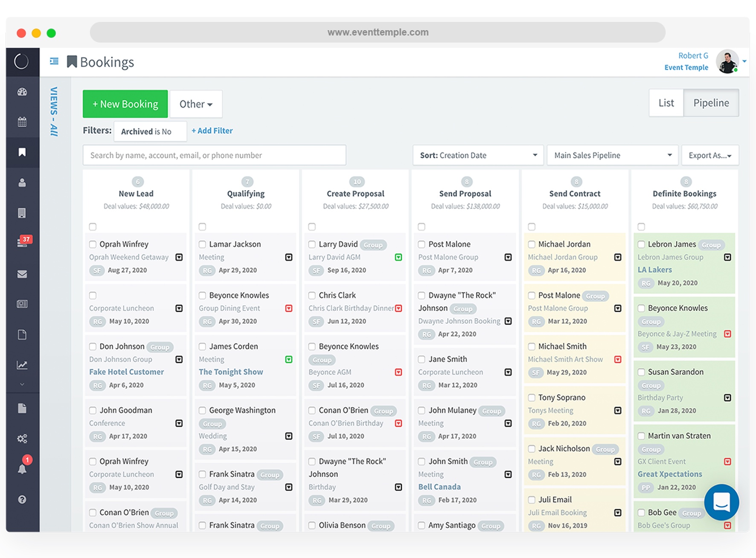
Task: Open the calendar icon in sidebar
Action: [x=22, y=122]
